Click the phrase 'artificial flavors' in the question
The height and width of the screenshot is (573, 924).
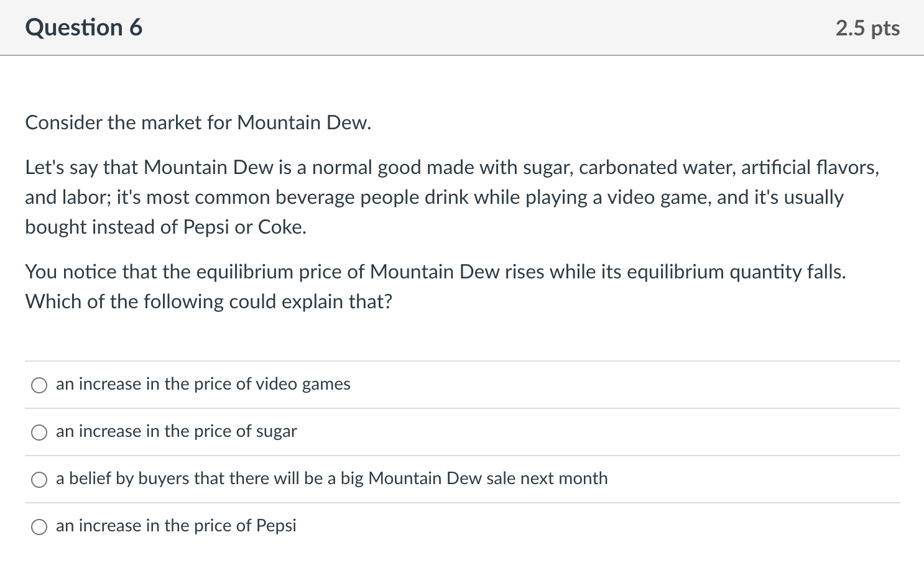click(808, 167)
